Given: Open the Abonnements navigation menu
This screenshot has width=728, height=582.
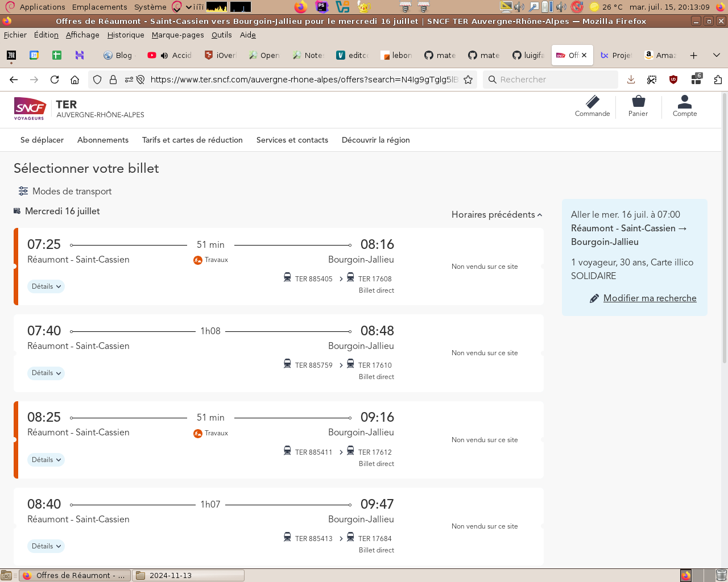Looking at the screenshot, I should tap(103, 140).
